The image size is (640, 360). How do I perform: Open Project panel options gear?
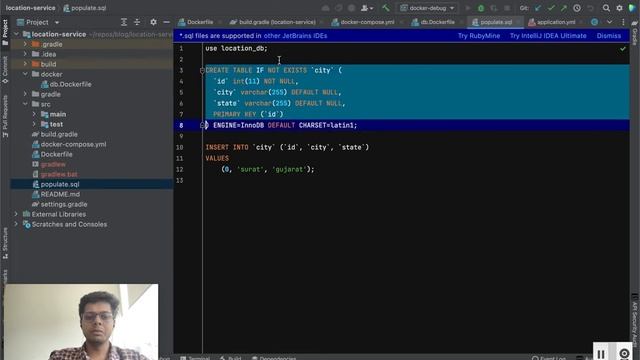[x=153, y=22]
